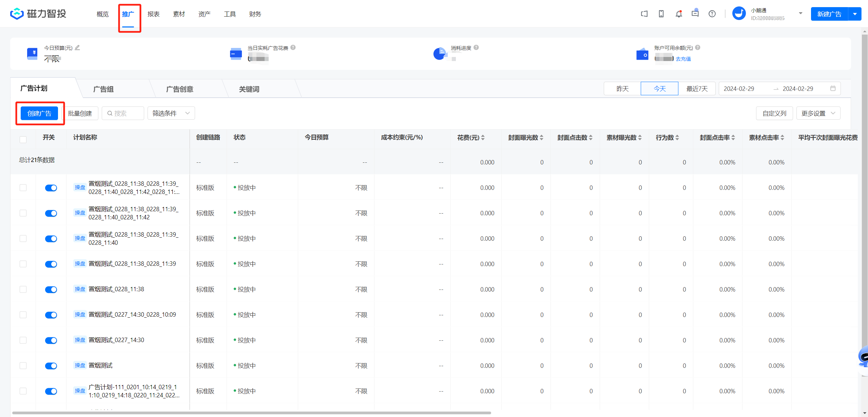The width and height of the screenshot is (868, 417).
Task: Switch to the 广告组 tab
Action: coord(103,89)
